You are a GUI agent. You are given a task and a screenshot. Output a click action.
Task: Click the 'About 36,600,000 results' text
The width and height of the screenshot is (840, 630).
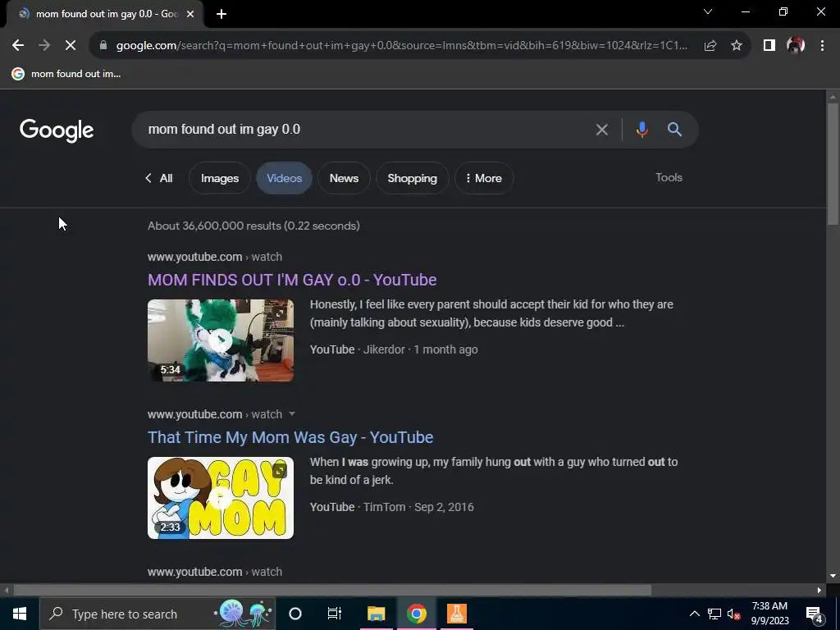tap(254, 226)
